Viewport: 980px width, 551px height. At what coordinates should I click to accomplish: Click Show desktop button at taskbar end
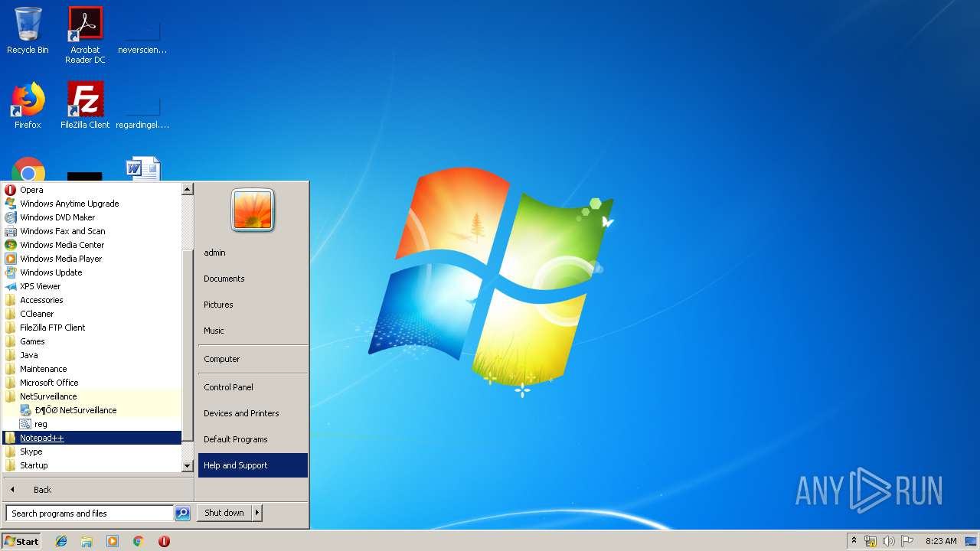click(x=972, y=541)
